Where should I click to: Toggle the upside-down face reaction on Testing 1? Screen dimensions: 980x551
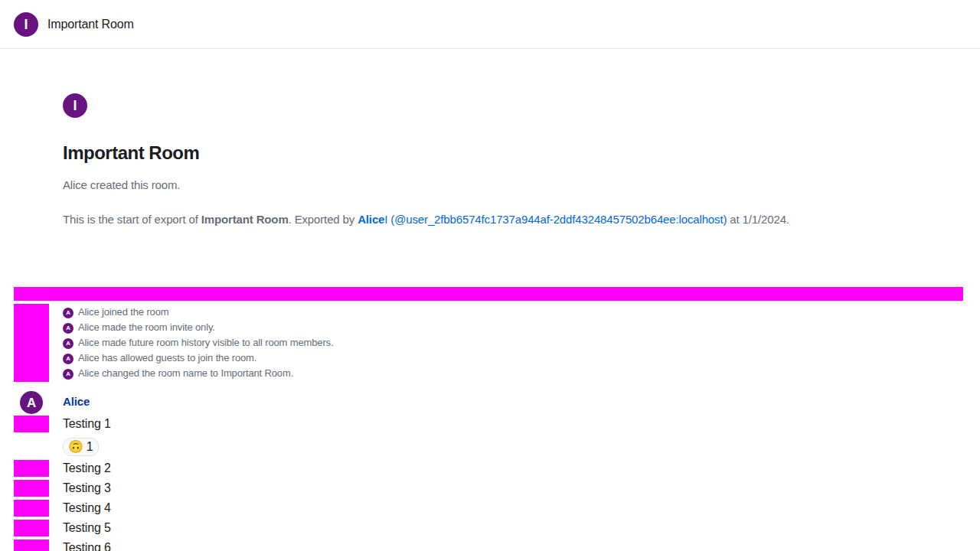(x=80, y=446)
